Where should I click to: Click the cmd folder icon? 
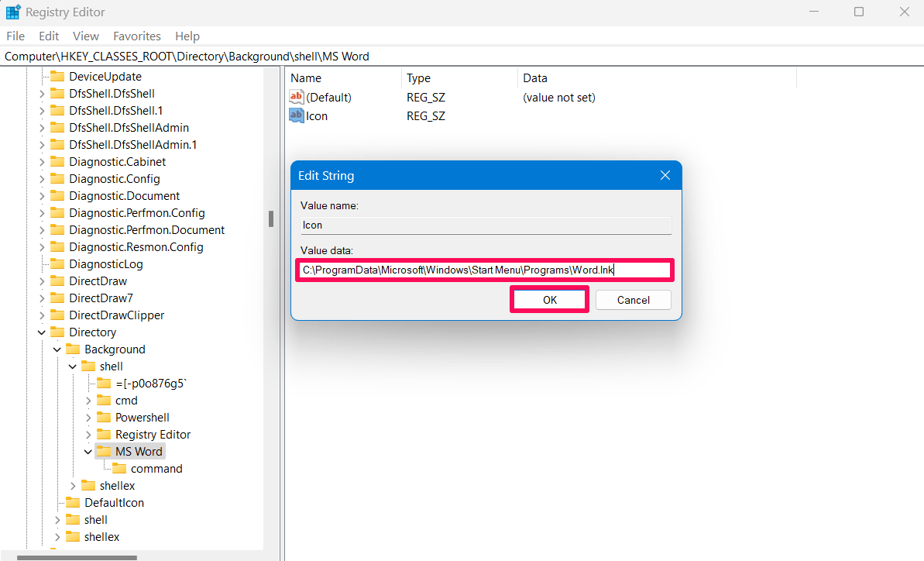click(x=104, y=401)
